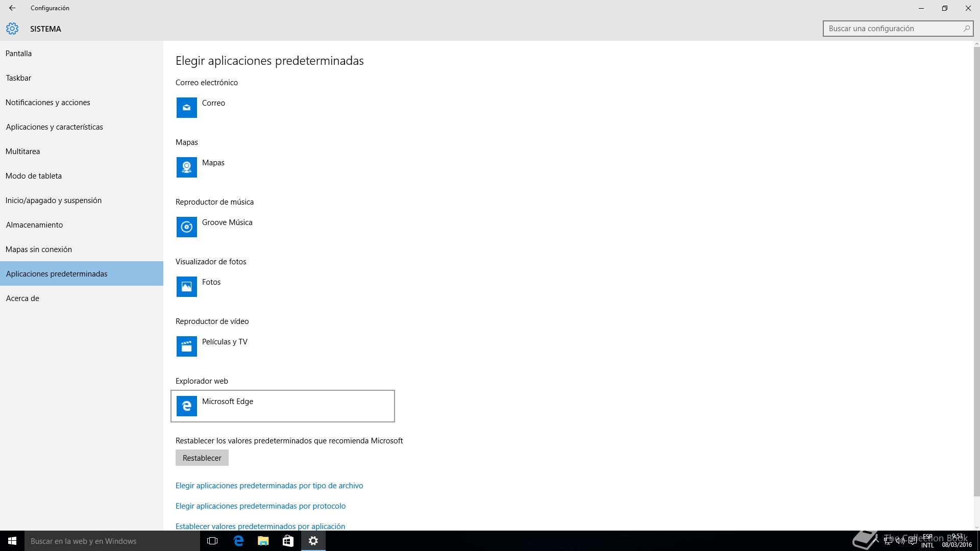Viewport: 980px width, 551px height.
Task: Select Notificaciones y acciones
Action: point(82,103)
